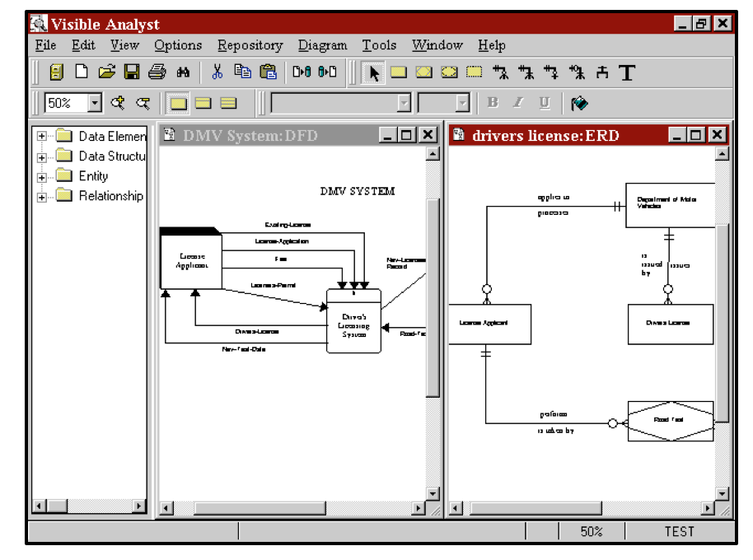The width and height of the screenshot is (753, 560).
Task: Toggle Bold formatting button
Action: (x=493, y=103)
